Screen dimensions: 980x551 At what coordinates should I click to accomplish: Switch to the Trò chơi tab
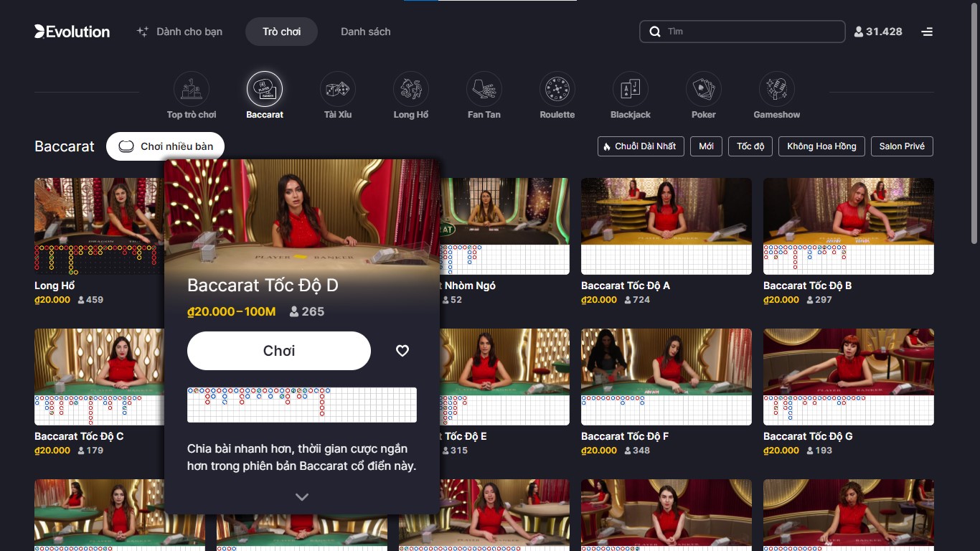281,32
